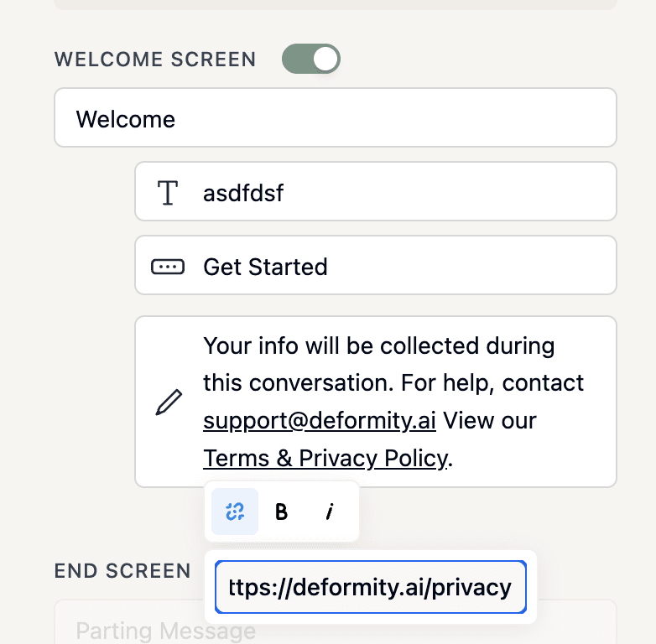Screen dimensions: 656x644
Task: Click the pencil icon beside the disclaimer
Action: click(x=169, y=402)
